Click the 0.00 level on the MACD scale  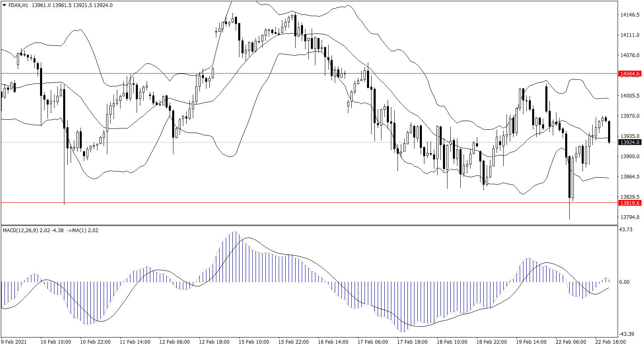pyautogui.click(x=625, y=282)
